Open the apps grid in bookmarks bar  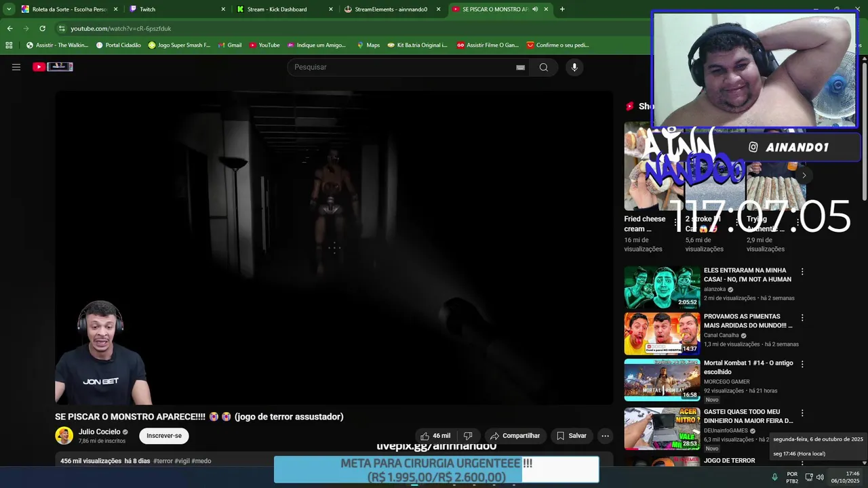9,45
